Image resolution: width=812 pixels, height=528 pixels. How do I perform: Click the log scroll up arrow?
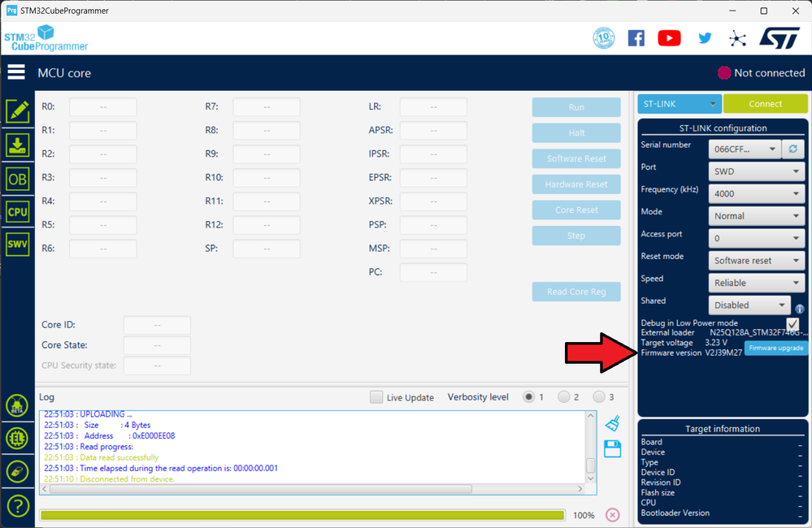click(x=590, y=416)
